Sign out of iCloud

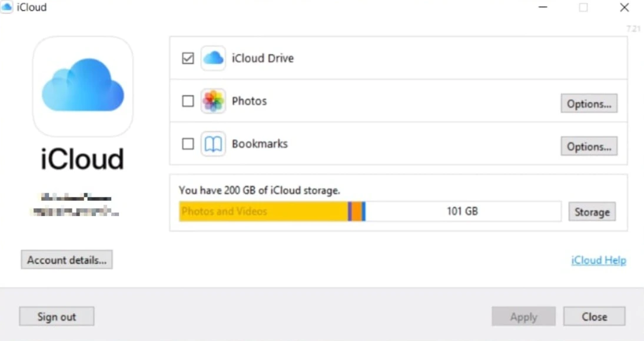click(x=57, y=316)
